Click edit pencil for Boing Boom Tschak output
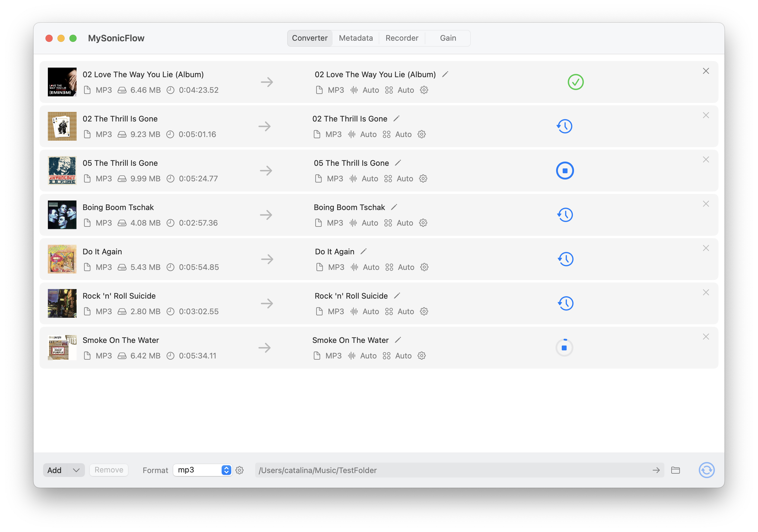The image size is (758, 532). point(394,207)
